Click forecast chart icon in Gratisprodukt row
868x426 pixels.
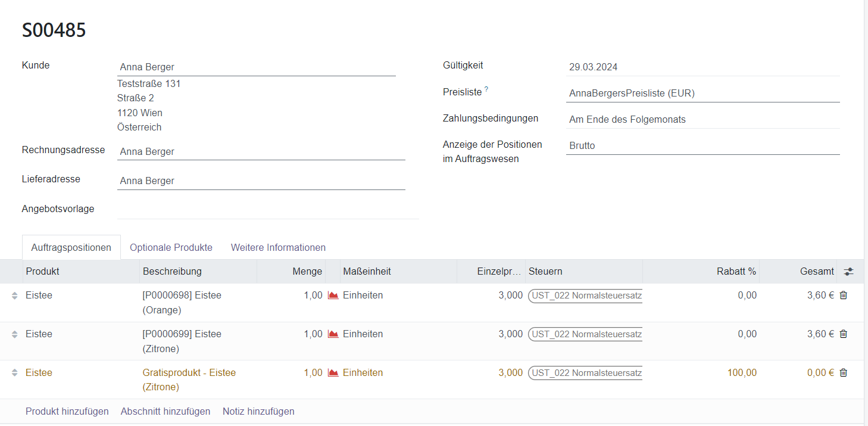(333, 373)
